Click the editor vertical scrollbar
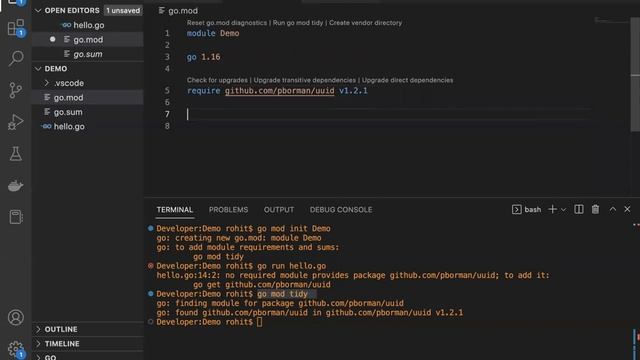This screenshot has width=640, height=360. pyautogui.click(x=635, y=73)
